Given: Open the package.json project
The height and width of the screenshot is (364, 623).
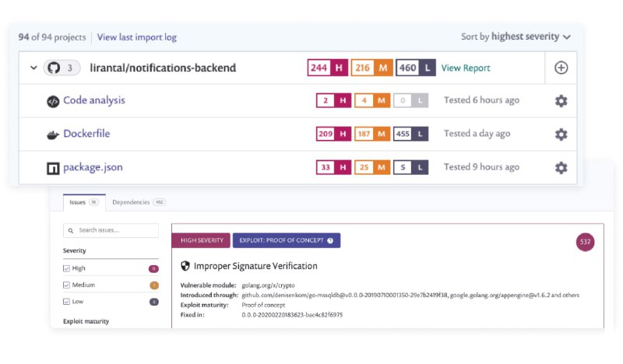Looking at the screenshot, I should click(x=93, y=167).
